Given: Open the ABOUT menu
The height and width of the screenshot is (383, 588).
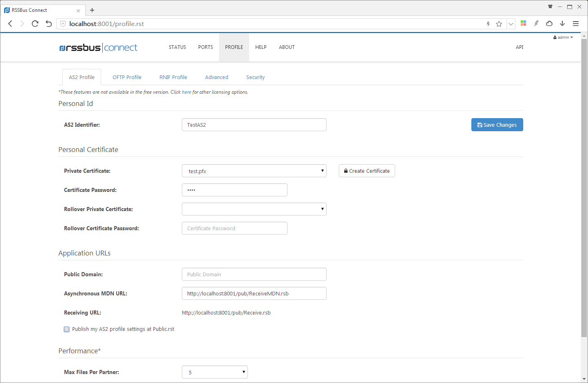Looking at the screenshot, I should pos(287,47).
